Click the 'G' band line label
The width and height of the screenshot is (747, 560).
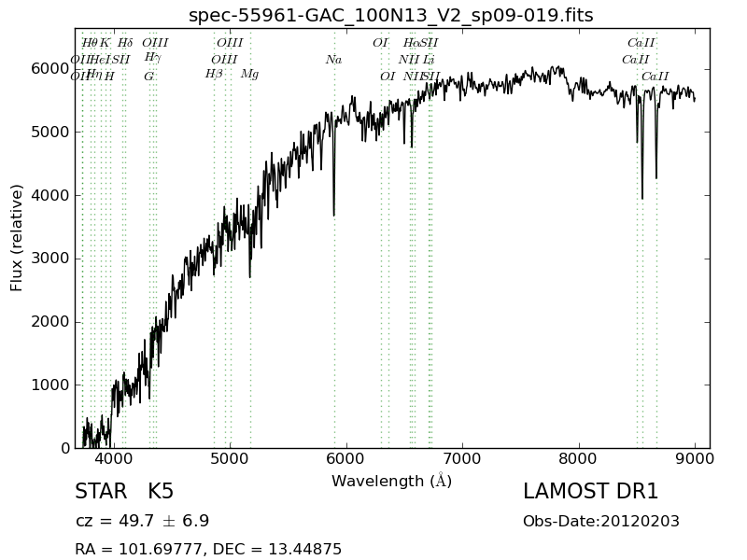pyautogui.click(x=149, y=77)
